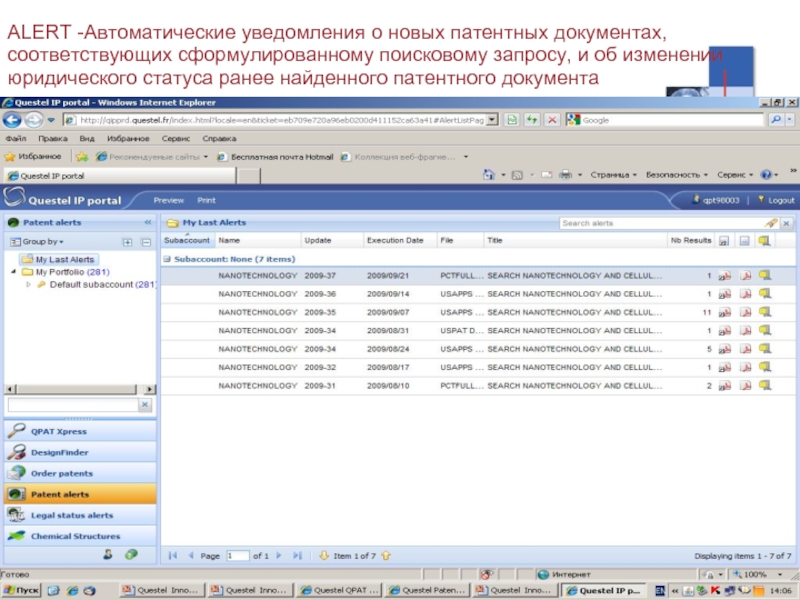
Task: Open the Сервис menu in menu bar
Action: click(176, 139)
